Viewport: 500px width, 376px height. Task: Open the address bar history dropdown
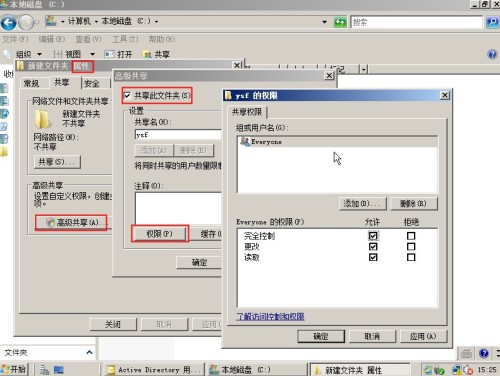tap(324, 22)
